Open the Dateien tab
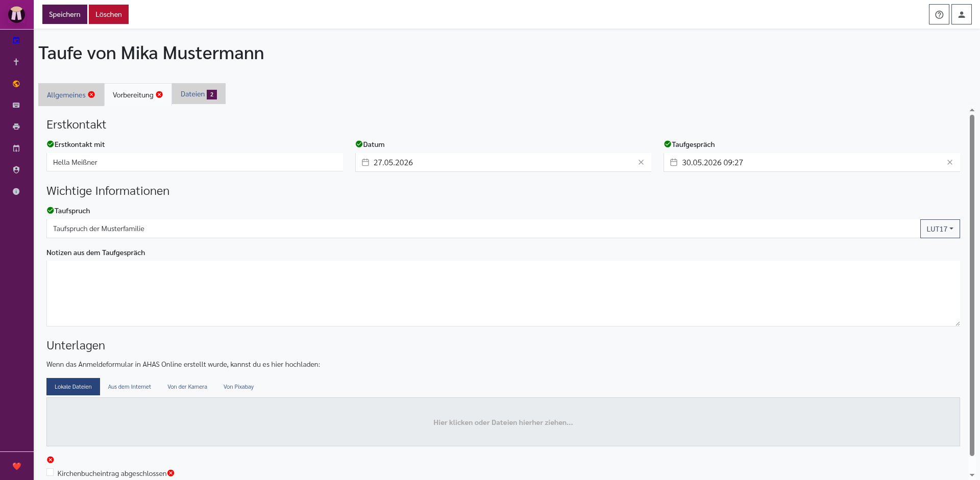Image resolution: width=980 pixels, height=480 pixels. coord(199,94)
